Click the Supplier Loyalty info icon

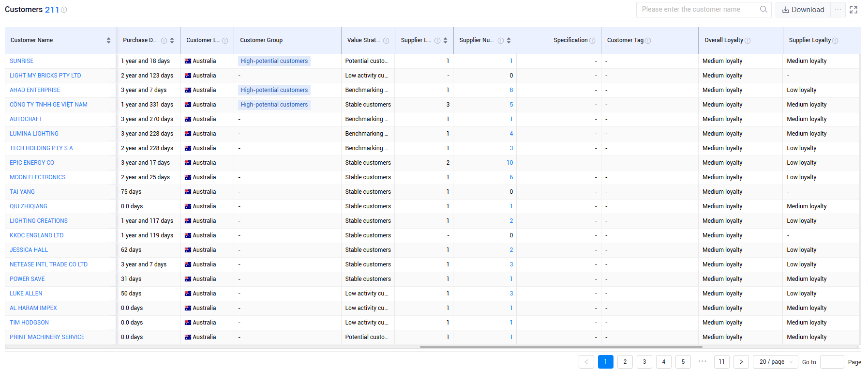(835, 41)
